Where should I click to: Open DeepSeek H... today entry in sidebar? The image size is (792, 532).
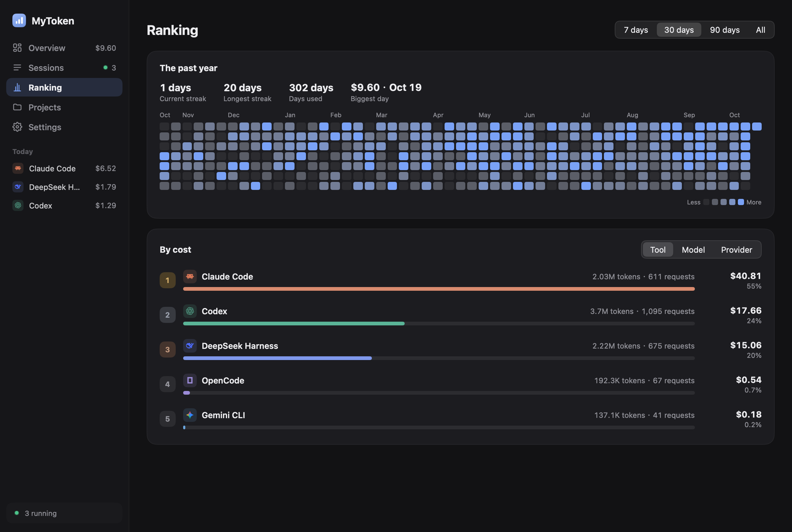(x=64, y=187)
